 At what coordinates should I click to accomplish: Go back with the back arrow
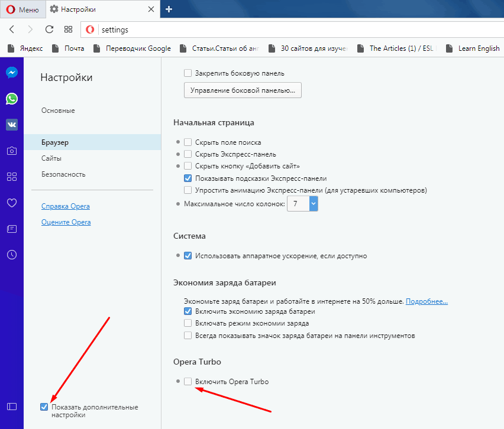12,30
